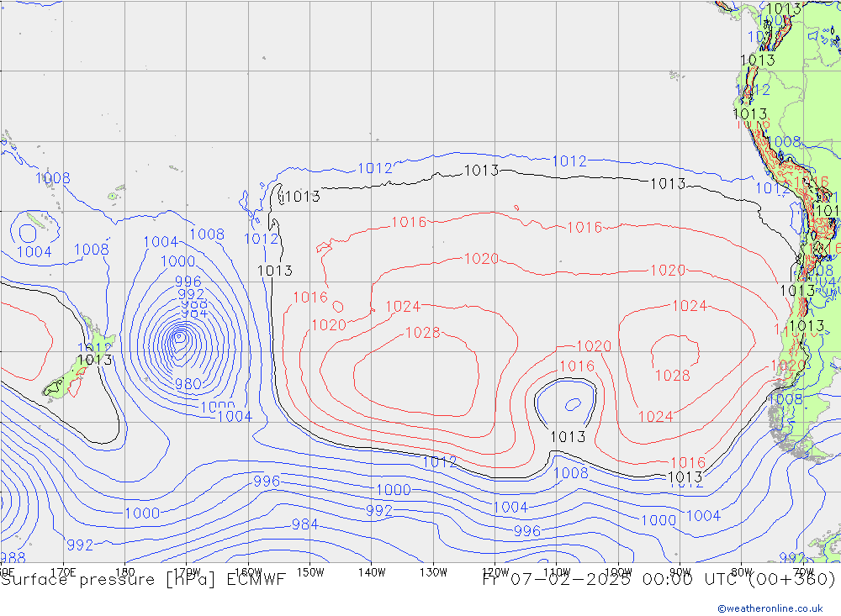The height and width of the screenshot is (616, 841).
Task: Click the 'Fr 07-02-2025 00:00 UTC (00+360)' date text
Action: 659,580
